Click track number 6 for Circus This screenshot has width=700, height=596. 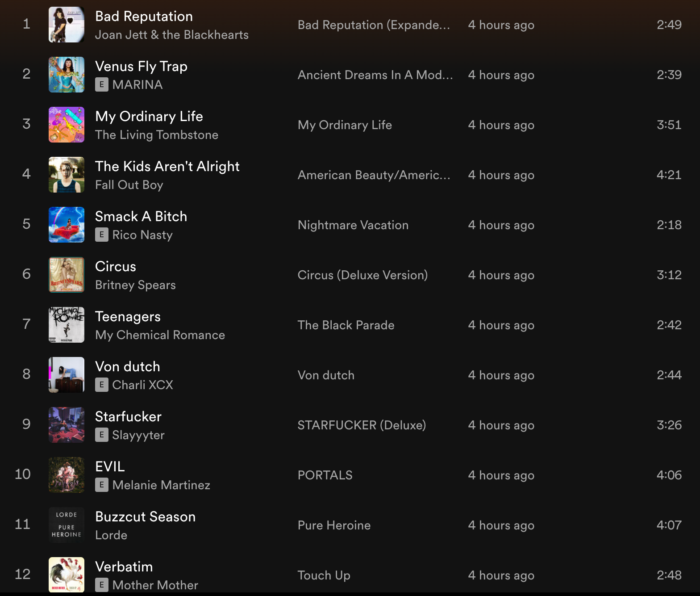pyautogui.click(x=26, y=274)
